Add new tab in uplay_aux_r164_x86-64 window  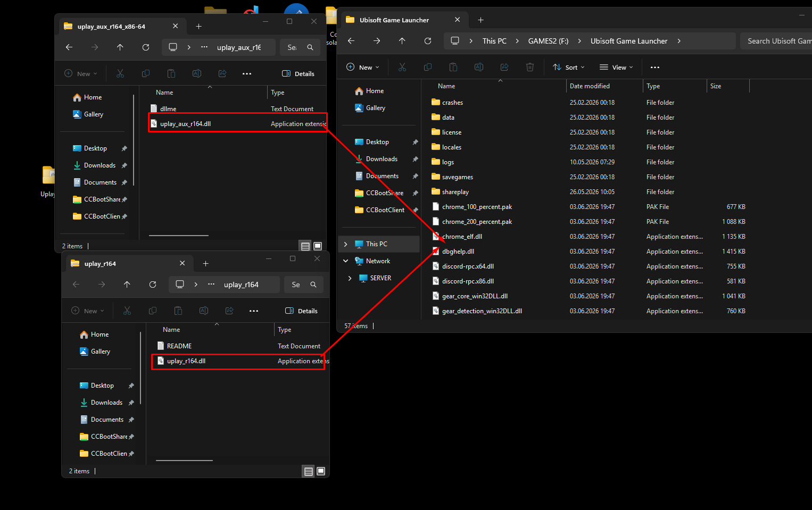198,27
